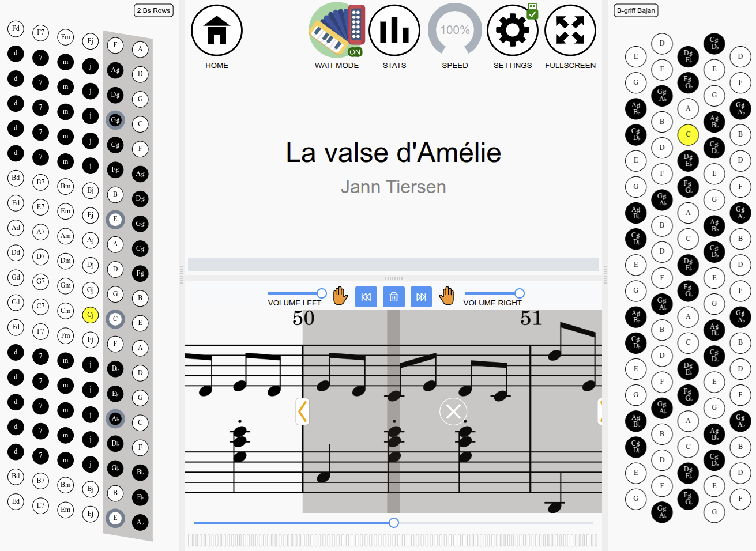
Task: Skip forward to loop end
Action: pyautogui.click(x=421, y=297)
